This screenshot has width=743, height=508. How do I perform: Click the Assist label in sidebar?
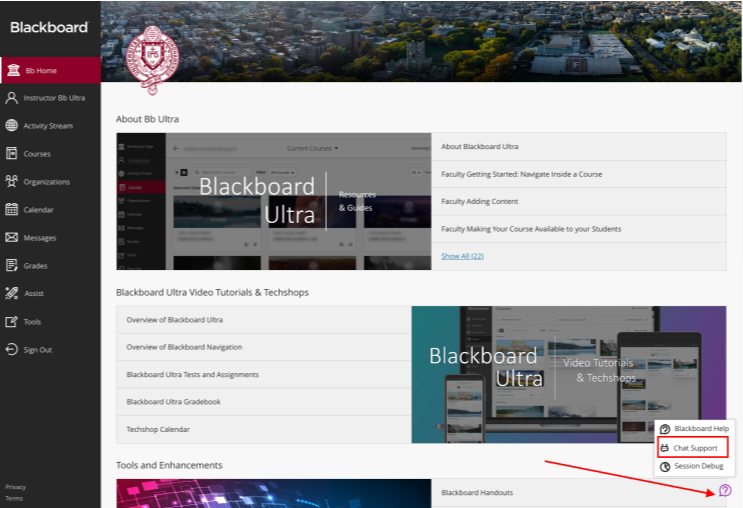click(34, 294)
